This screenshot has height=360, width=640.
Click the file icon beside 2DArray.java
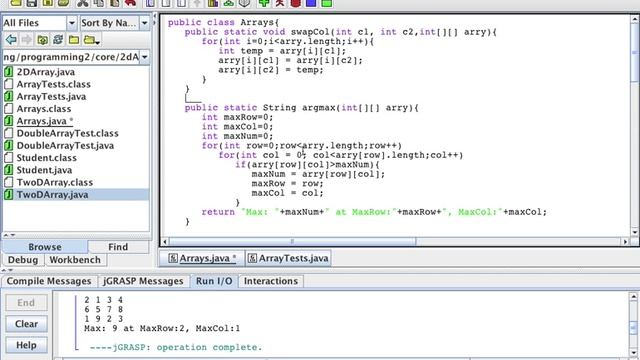pyautogui.click(x=9, y=72)
